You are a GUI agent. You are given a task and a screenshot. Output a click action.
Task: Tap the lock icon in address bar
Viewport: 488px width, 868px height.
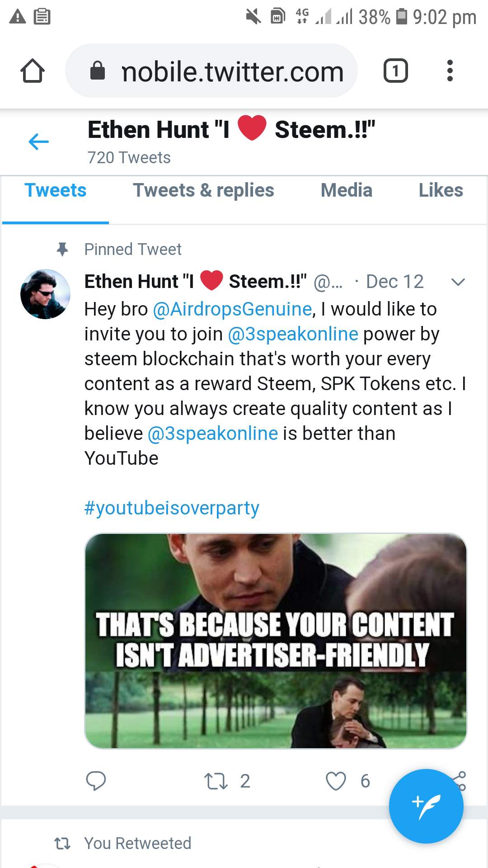(x=98, y=71)
